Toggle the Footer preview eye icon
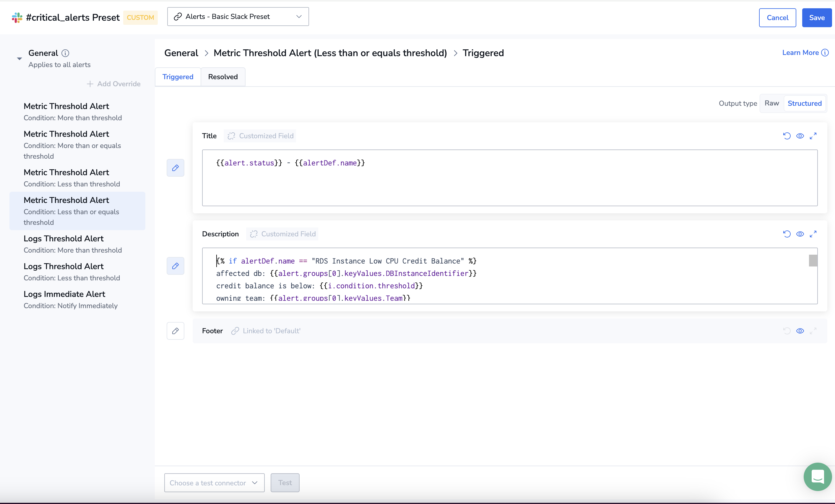The image size is (835, 504). (800, 331)
